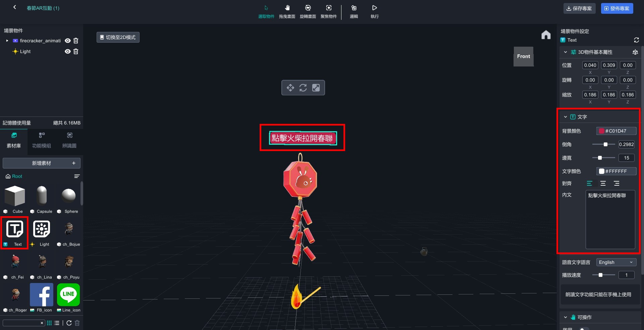644x330 pixels.
Task: Click the home view reset icon
Action: [546, 35]
